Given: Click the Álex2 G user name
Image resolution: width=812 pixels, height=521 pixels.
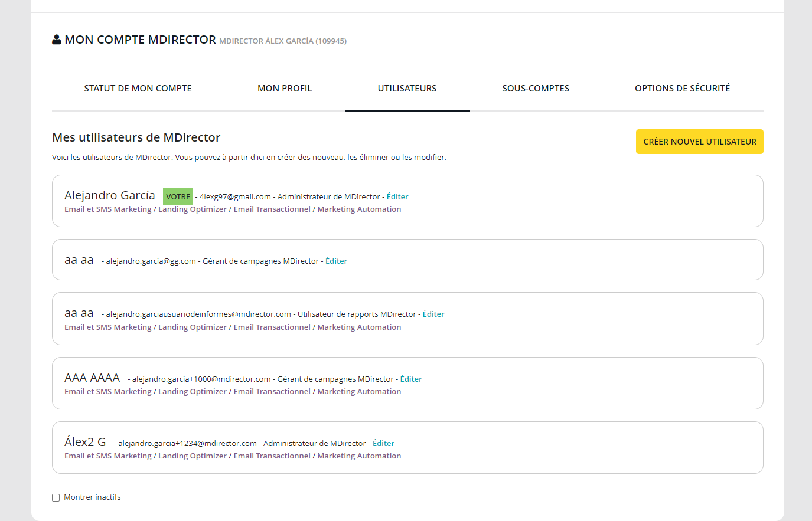Looking at the screenshot, I should tap(85, 442).
